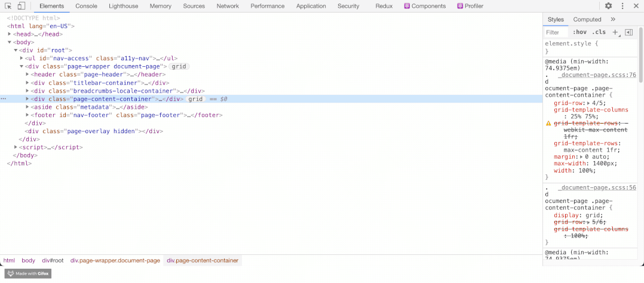Click the ellipsis beside the selected row
The image size is (644, 283).
(x=4, y=99)
